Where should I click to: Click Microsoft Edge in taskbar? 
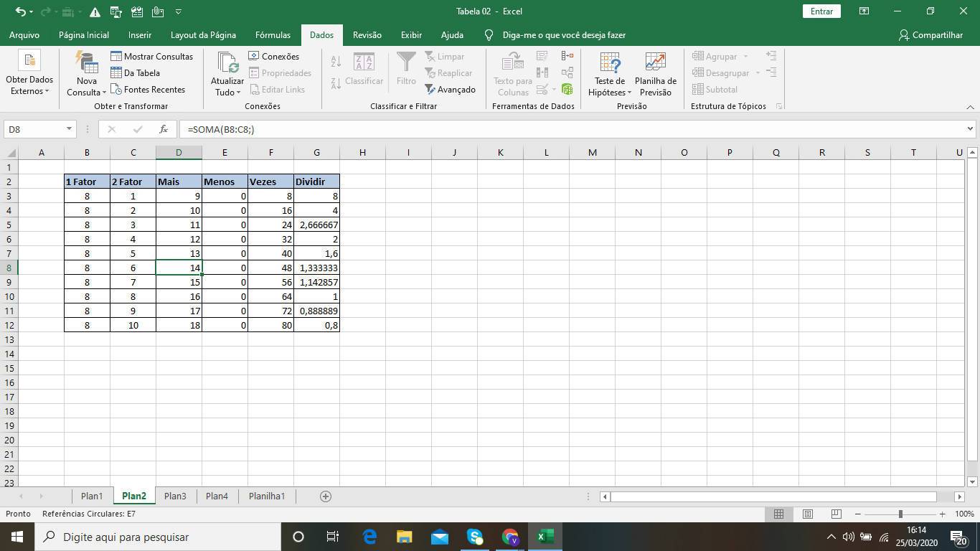point(369,537)
